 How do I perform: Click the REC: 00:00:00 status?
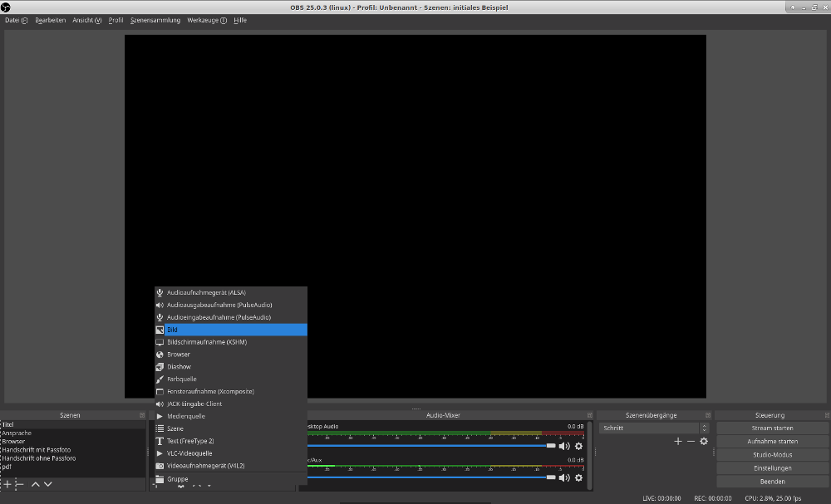pyautogui.click(x=713, y=498)
